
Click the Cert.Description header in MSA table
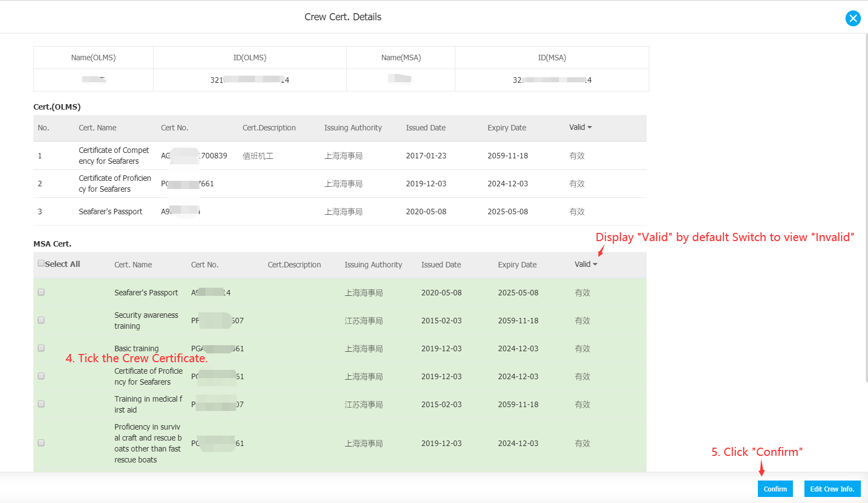click(x=294, y=265)
